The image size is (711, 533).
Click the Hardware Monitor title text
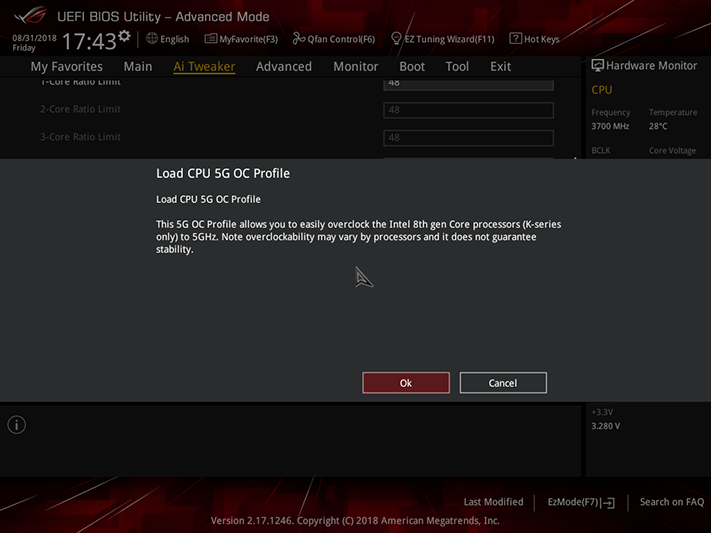click(x=652, y=66)
